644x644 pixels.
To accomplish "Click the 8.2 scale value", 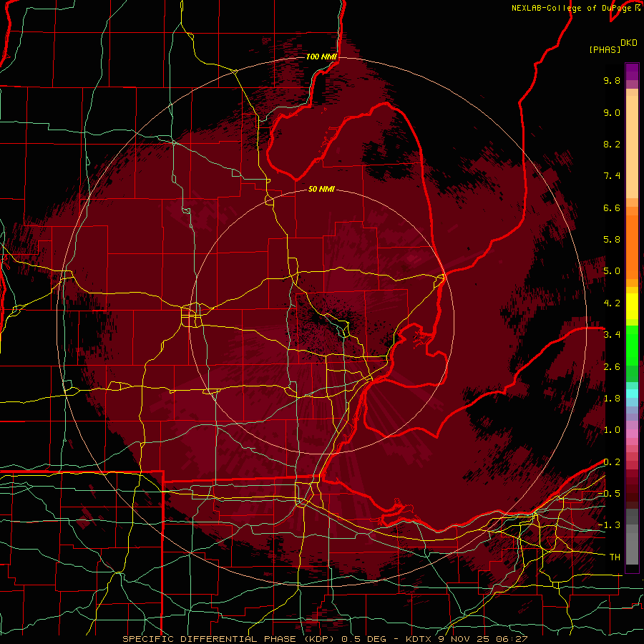I will click(x=612, y=144).
